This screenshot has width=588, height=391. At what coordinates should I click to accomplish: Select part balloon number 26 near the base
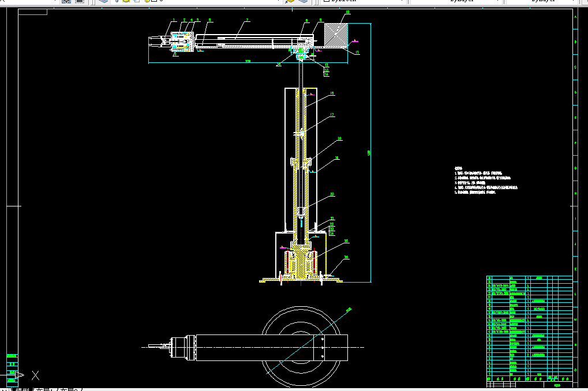point(346,257)
